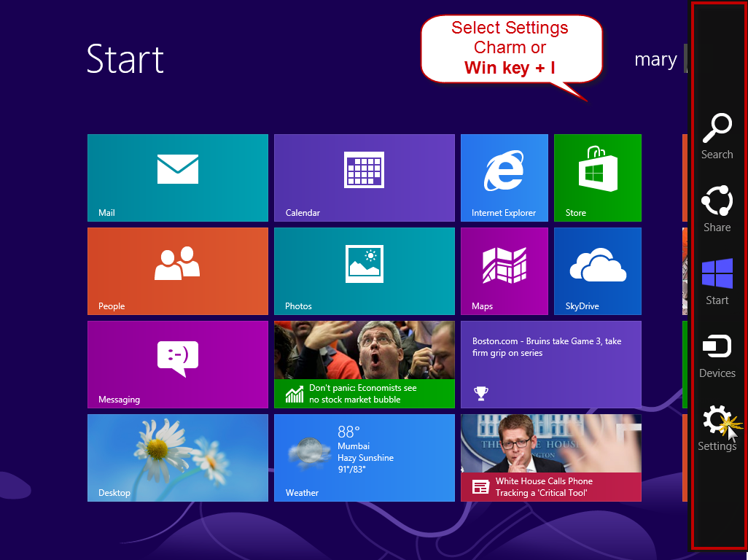Launch the Mail tile
The height and width of the screenshot is (560, 748).
(178, 178)
